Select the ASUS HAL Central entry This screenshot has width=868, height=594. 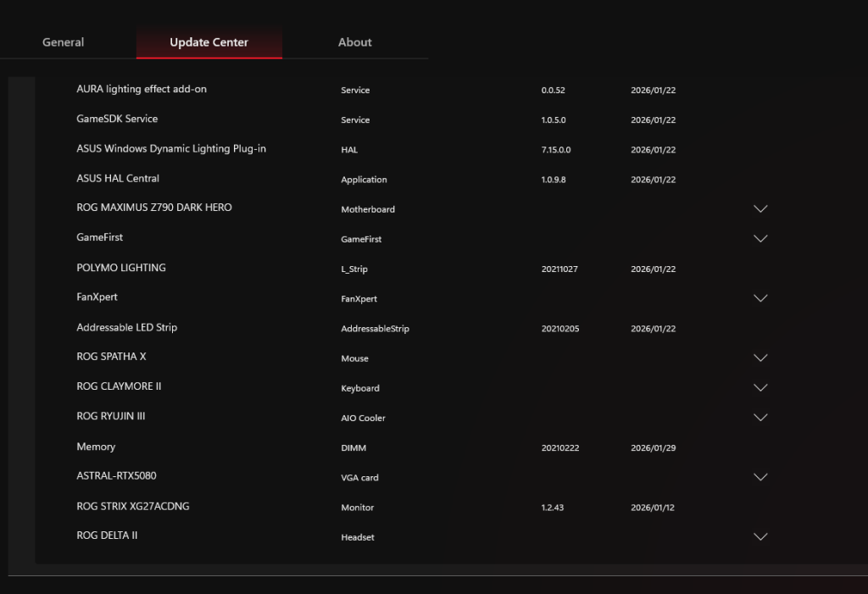coord(118,178)
